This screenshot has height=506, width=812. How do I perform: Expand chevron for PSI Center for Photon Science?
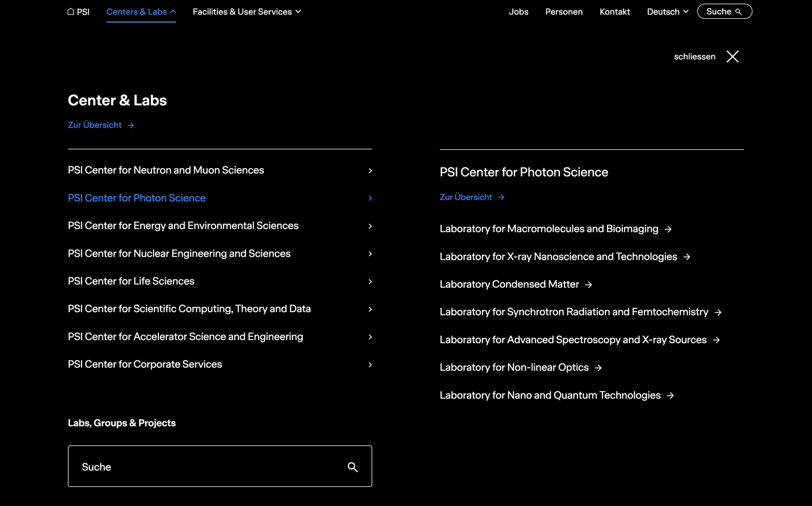(x=370, y=198)
